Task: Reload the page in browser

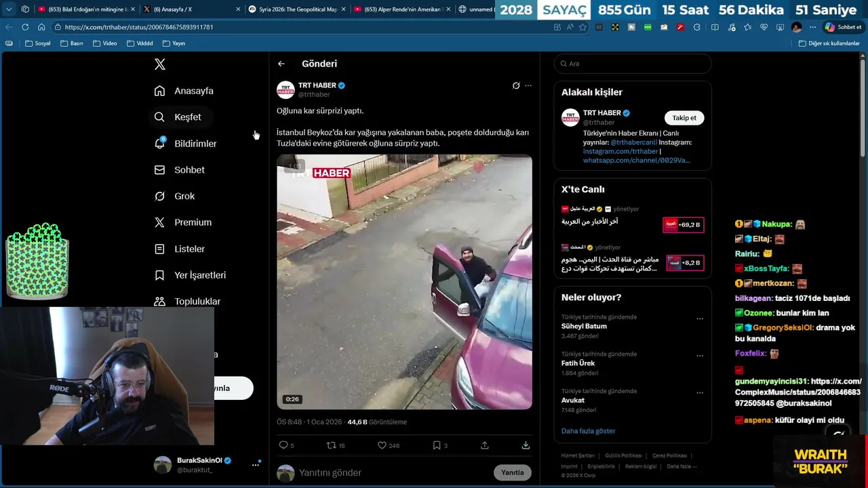Action: (x=25, y=27)
